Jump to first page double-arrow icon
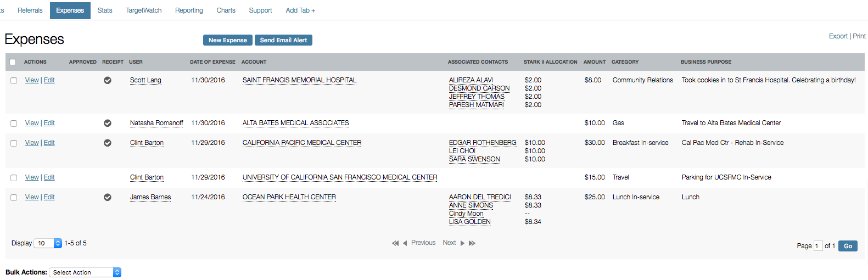Image resolution: width=868 pixels, height=280 pixels. click(395, 243)
